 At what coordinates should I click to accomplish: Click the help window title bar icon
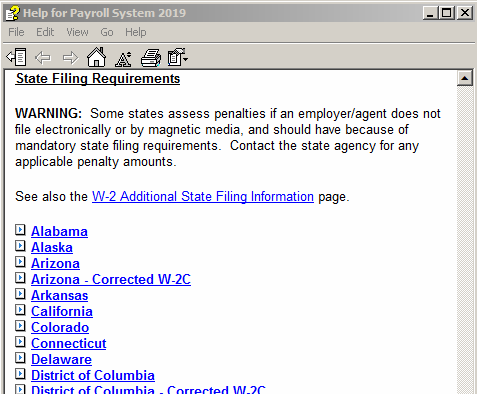(x=12, y=13)
